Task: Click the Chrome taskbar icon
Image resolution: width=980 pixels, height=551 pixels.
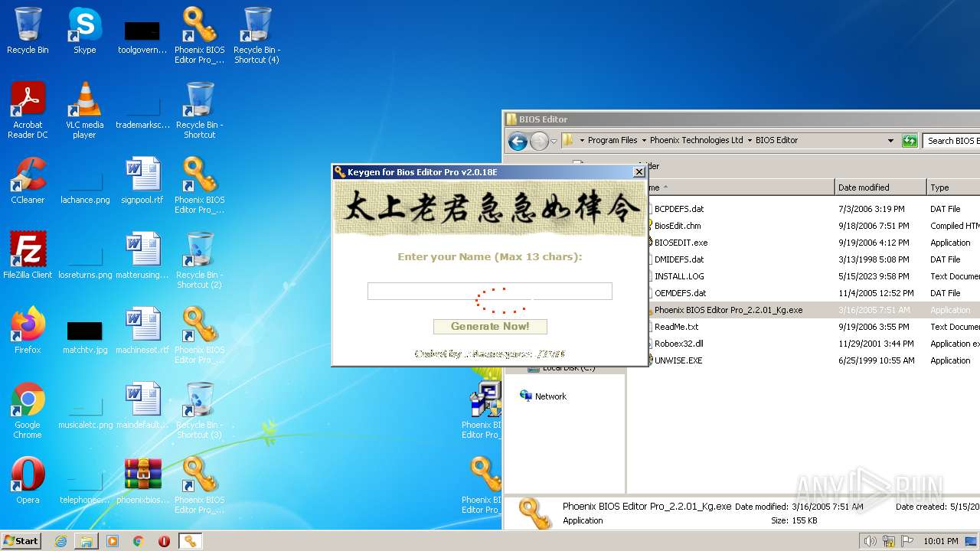Action: point(138,541)
